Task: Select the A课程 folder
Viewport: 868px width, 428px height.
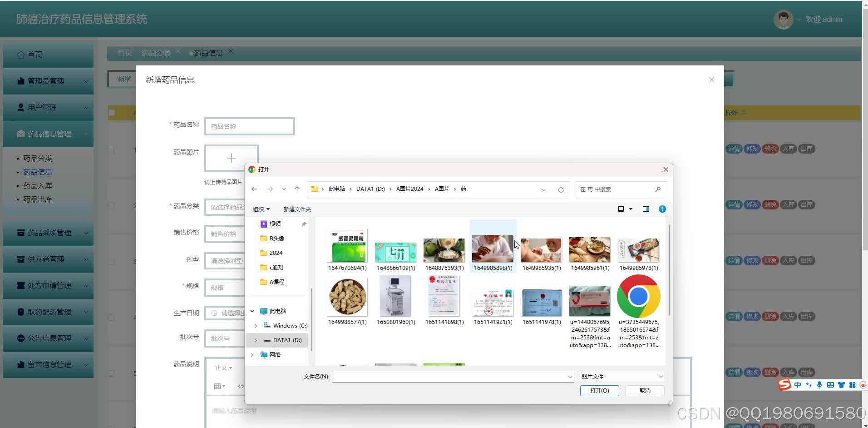Action: [x=277, y=282]
